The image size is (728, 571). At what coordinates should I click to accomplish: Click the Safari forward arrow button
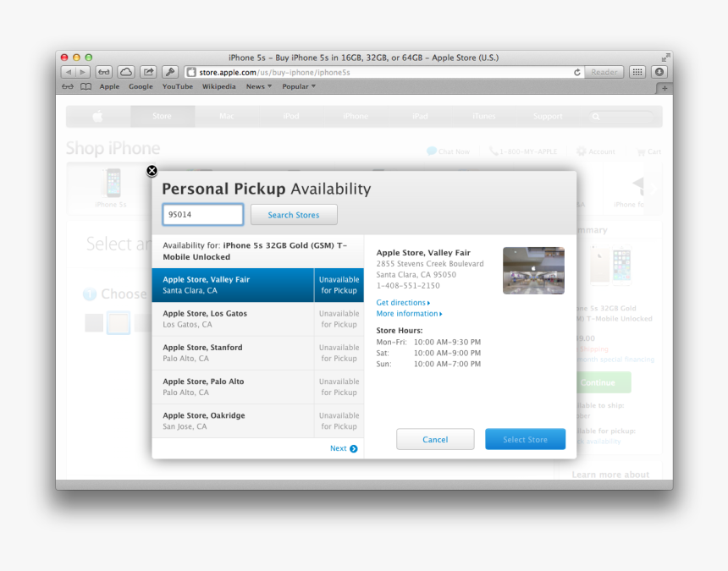tap(83, 73)
